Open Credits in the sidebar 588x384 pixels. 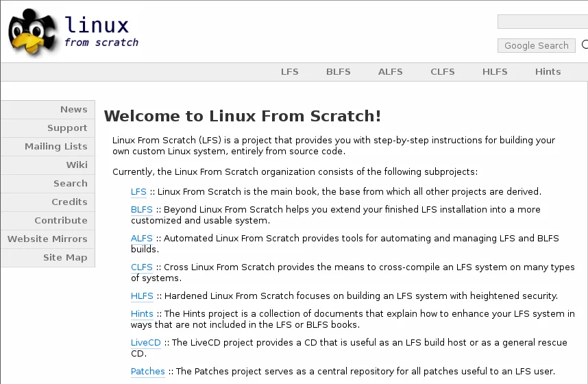(47, 202)
